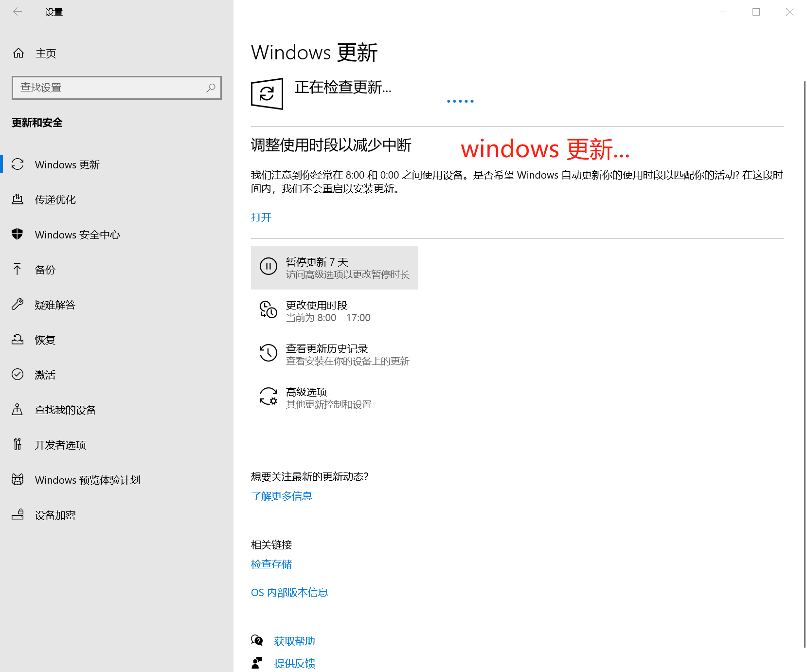
Task: Click the cat icon for Windows 预览体验计划
Action: pos(18,480)
